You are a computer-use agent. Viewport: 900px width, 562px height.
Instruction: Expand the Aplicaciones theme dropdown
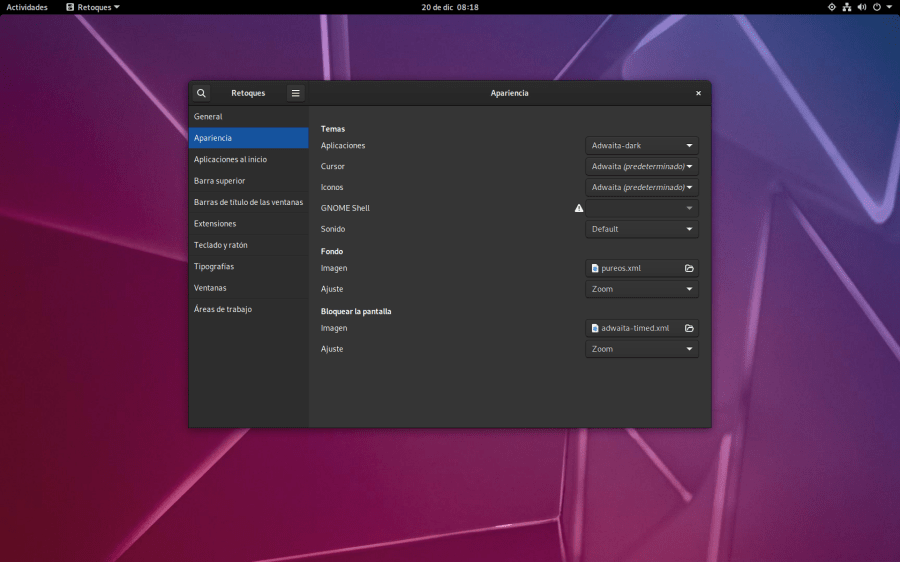click(x=641, y=146)
